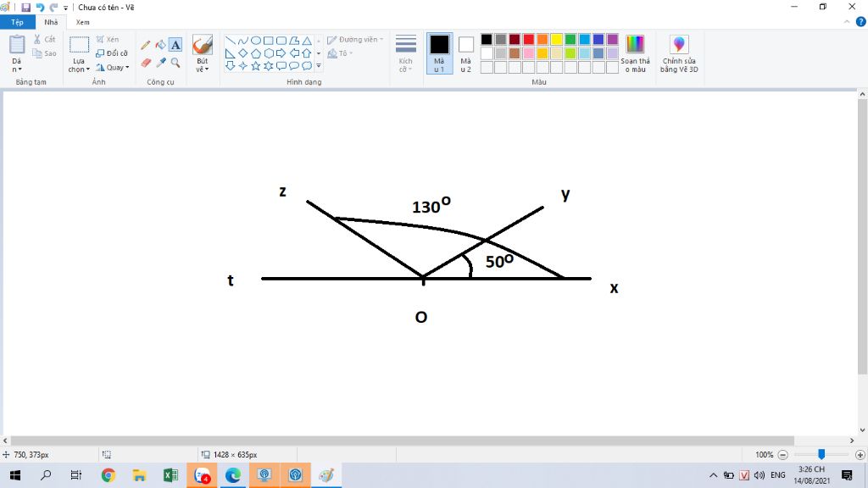Click the Đổi cỡ resize button

click(112, 53)
